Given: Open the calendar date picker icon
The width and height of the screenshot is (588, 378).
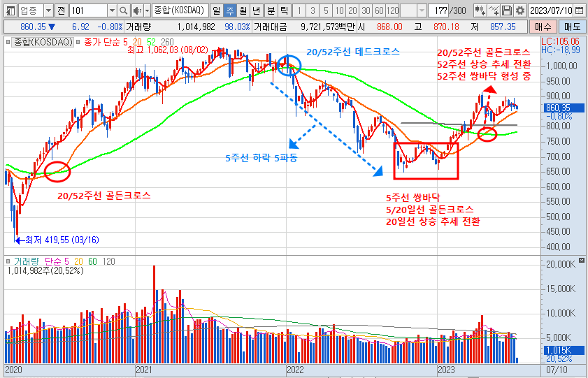Looking at the screenshot, I should click(x=579, y=10).
